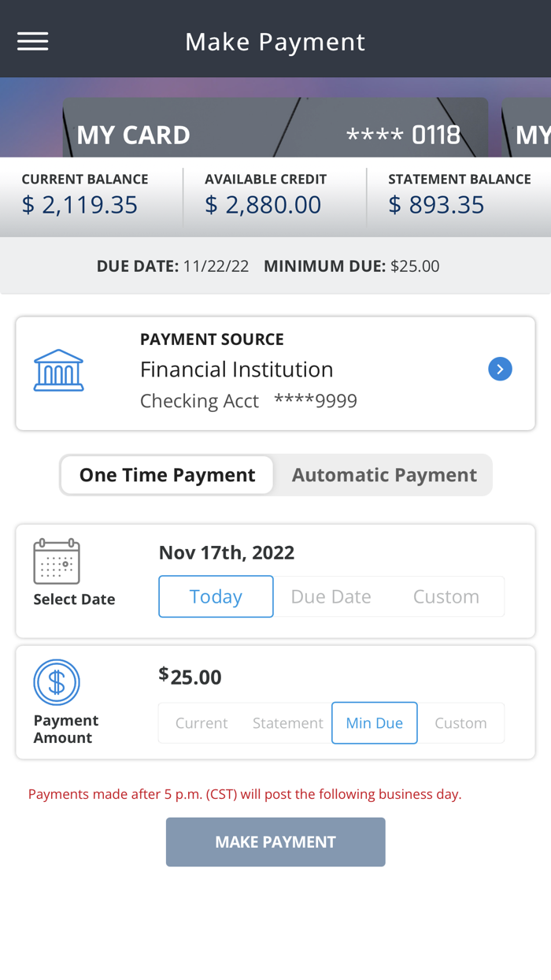The height and width of the screenshot is (980, 551).
Task: Choose Current as the payment amount
Action: [201, 722]
